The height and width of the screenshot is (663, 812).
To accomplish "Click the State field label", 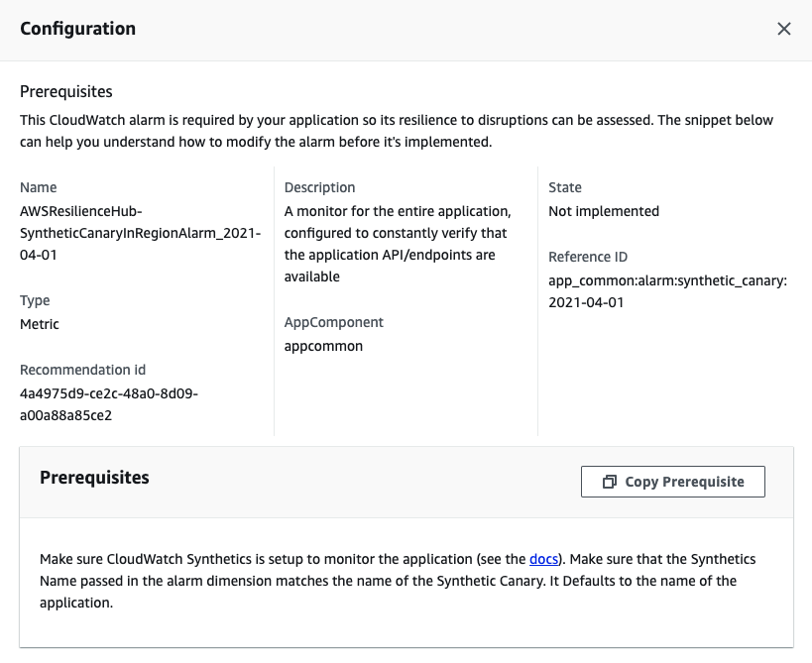I will (565, 187).
